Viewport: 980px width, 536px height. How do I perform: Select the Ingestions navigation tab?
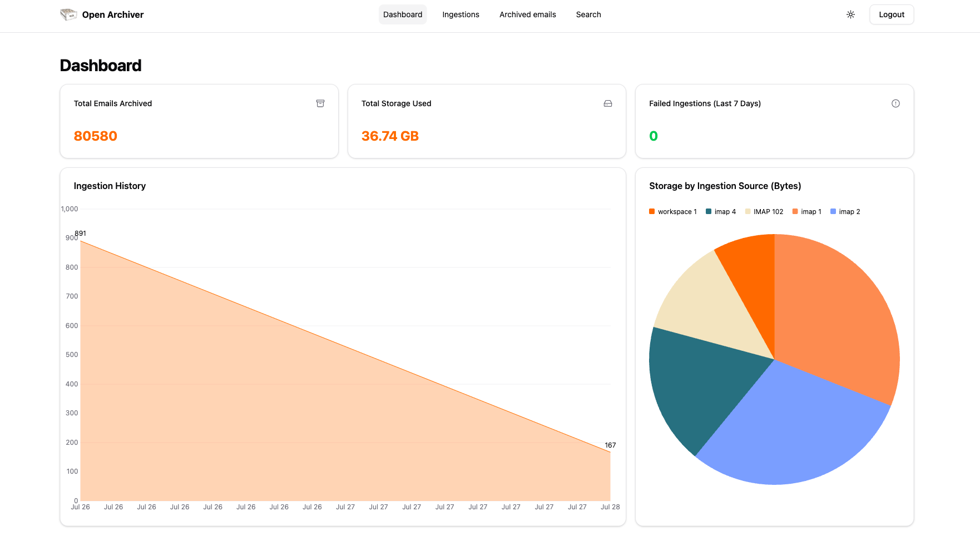461,14
